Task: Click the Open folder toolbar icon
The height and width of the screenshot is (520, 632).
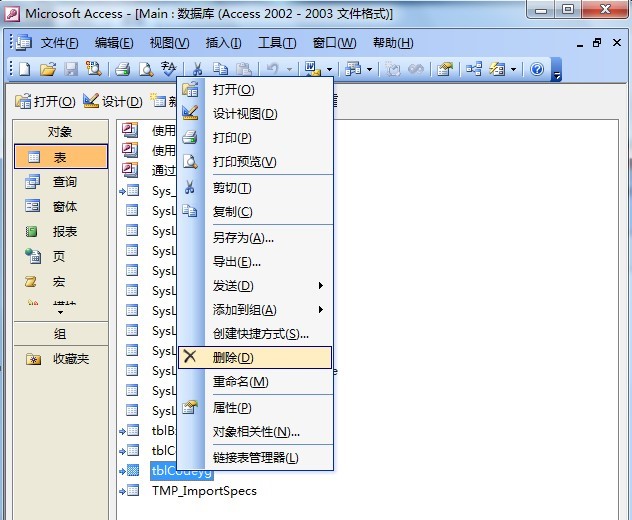Action: 48,69
